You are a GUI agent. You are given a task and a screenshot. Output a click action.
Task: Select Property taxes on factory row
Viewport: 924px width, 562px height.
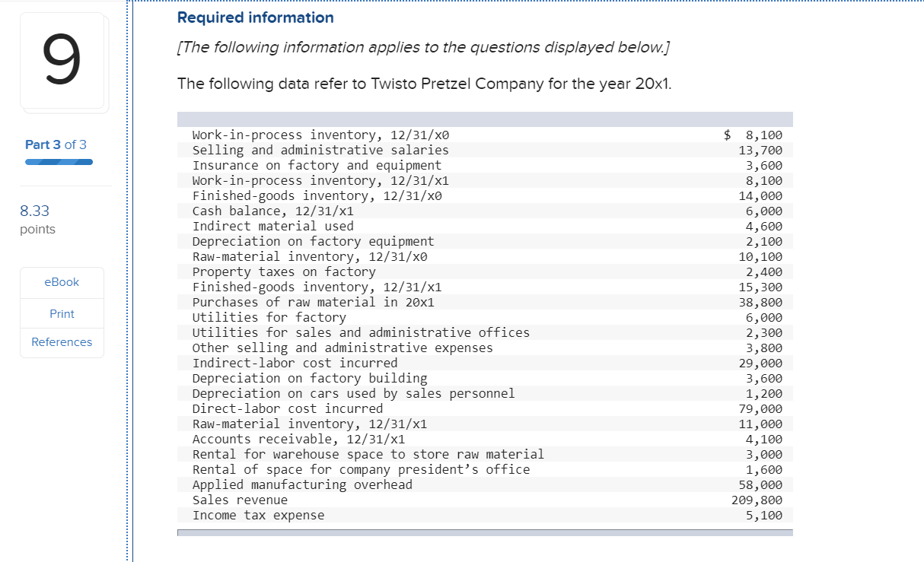click(486, 271)
